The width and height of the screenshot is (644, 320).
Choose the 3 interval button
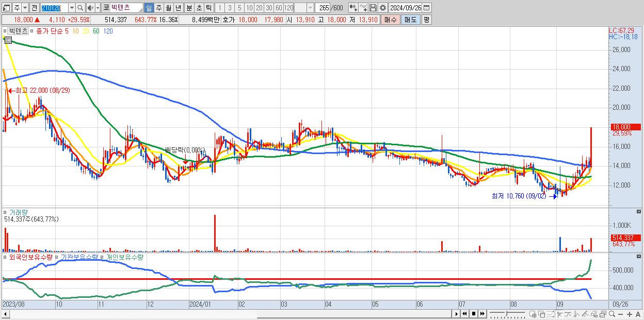tap(230, 8)
